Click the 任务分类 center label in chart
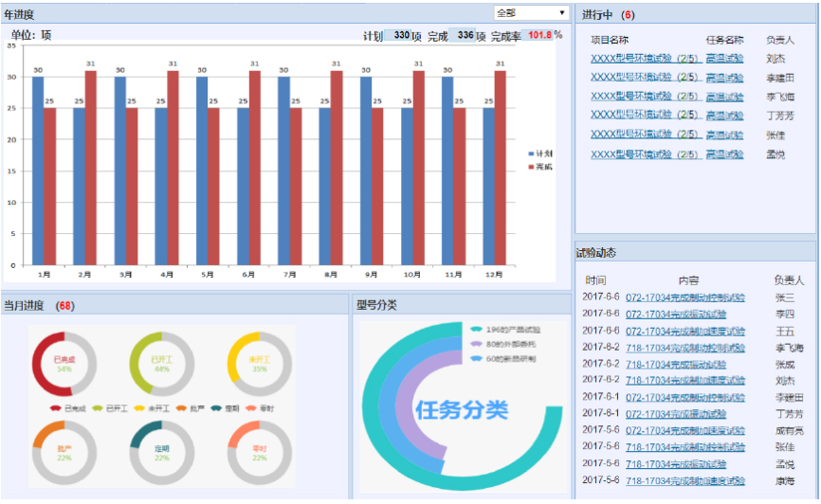This screenshot has height=504, width=821. [462, 409]
